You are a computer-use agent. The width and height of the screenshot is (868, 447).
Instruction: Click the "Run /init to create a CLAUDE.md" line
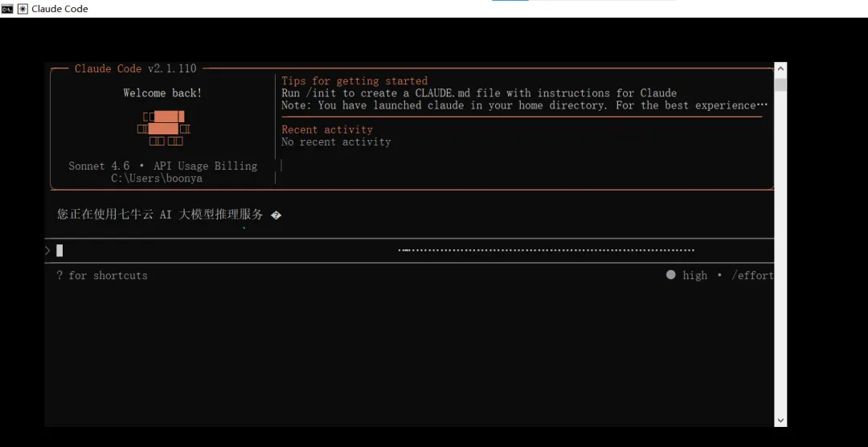[x=479, y=93]
